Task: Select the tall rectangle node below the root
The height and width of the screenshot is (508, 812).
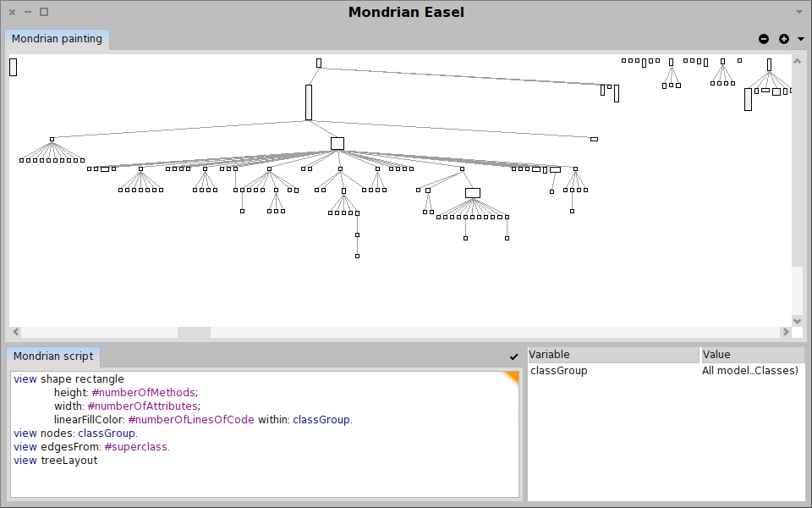Action: tap(309, 102)
